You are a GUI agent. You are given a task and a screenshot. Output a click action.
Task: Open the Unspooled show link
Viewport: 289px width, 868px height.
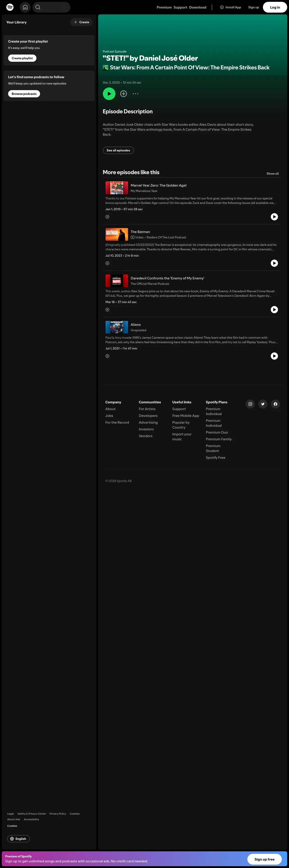tap(138, 331)
